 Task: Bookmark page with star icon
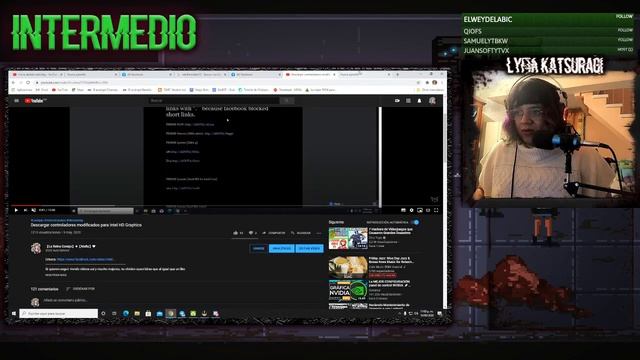(x=418, y=82)
